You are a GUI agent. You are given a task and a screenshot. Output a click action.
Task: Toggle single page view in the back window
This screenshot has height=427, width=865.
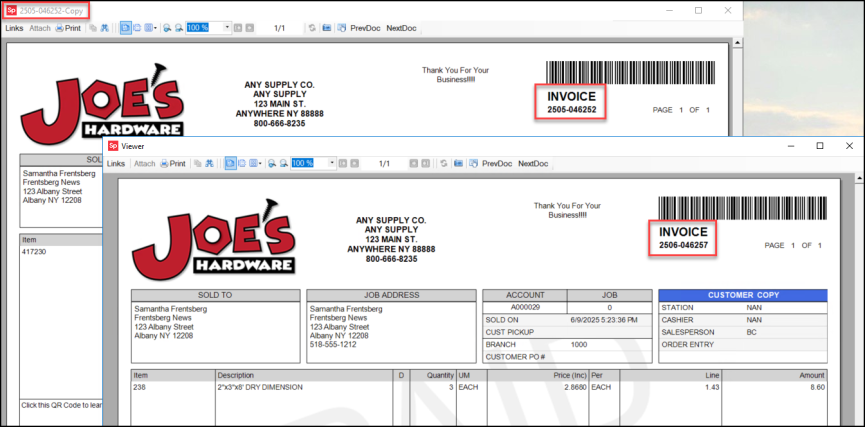(125, 28)
